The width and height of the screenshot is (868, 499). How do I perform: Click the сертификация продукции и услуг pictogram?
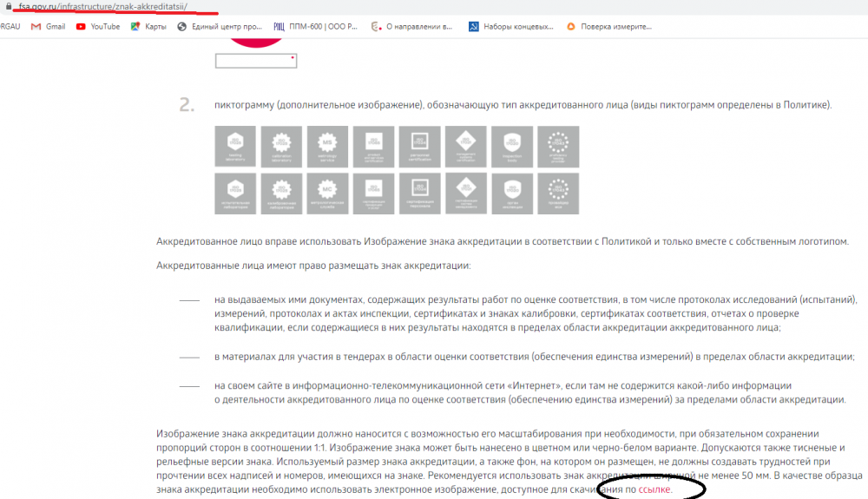coord(373,194)
